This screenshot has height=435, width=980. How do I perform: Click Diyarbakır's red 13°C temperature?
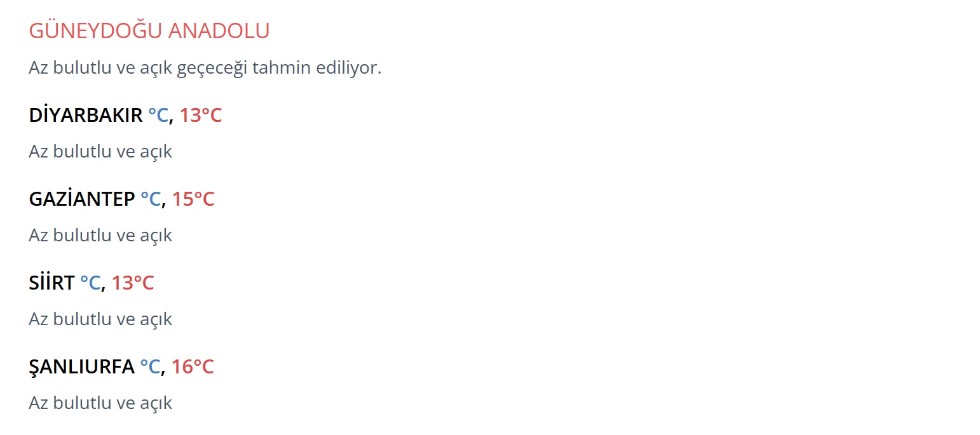click(x=200, y=116)
